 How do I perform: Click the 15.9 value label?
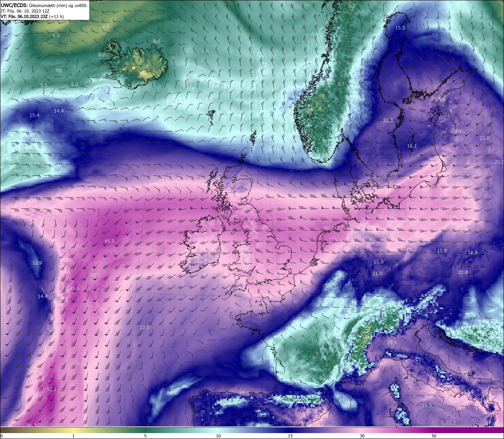442,251
